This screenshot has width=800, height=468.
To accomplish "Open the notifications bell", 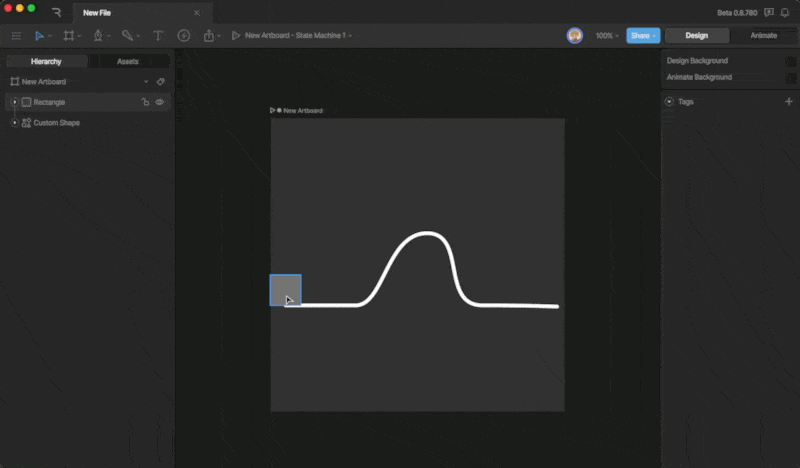I will 785,12.
